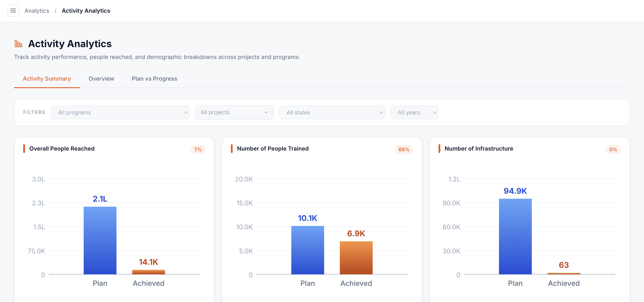Expand the All states filter
644x302 pixels.
pyautogui.click(x=332, y=112)
